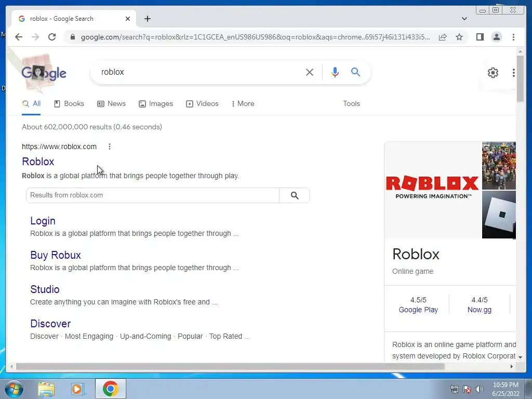Bookmark this page with the star icon
The width and height of the screenshot is (532, 399).
[x=459, y=37]
